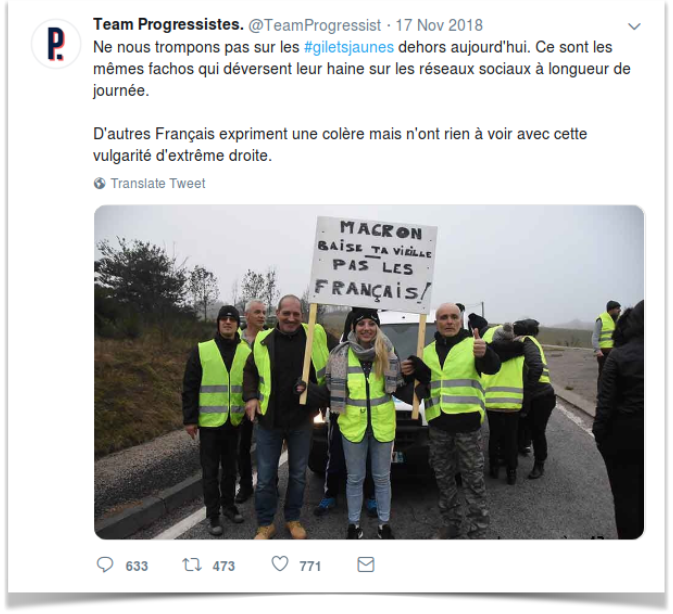Click the globe icon beside Translate Tweet
This screenshot has height=614, width=673.
point(100,183)
